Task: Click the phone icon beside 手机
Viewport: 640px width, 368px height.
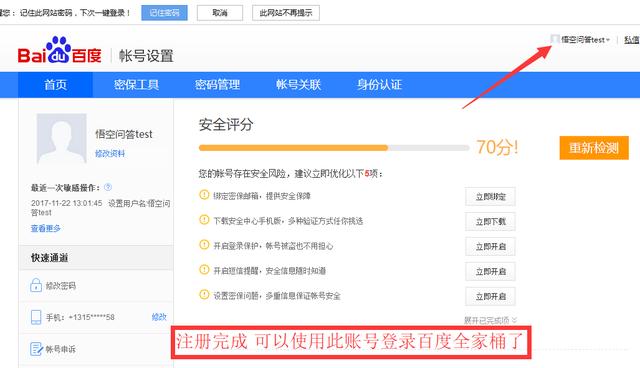Action: click(x=36, y=317)
